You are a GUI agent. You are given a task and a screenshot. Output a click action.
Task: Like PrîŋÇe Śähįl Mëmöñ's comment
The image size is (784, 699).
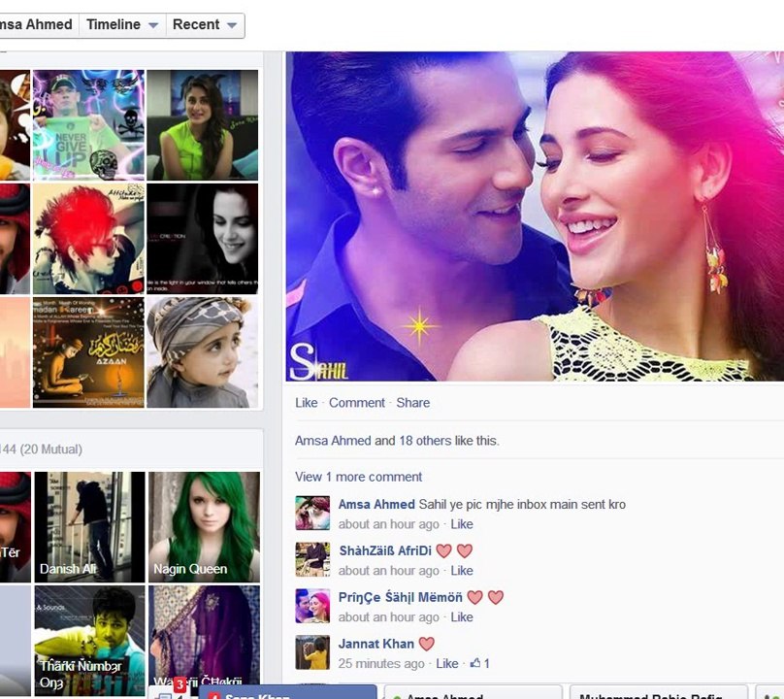(462, 617)
